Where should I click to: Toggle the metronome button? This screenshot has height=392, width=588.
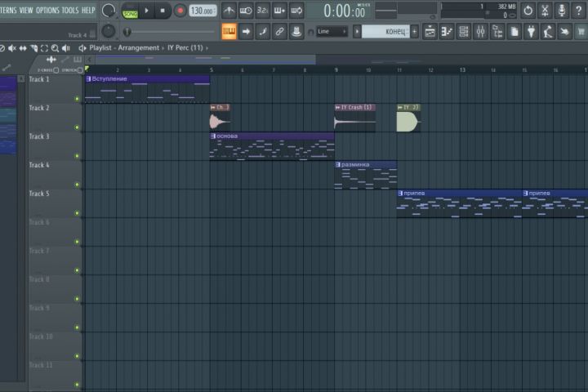229,11
